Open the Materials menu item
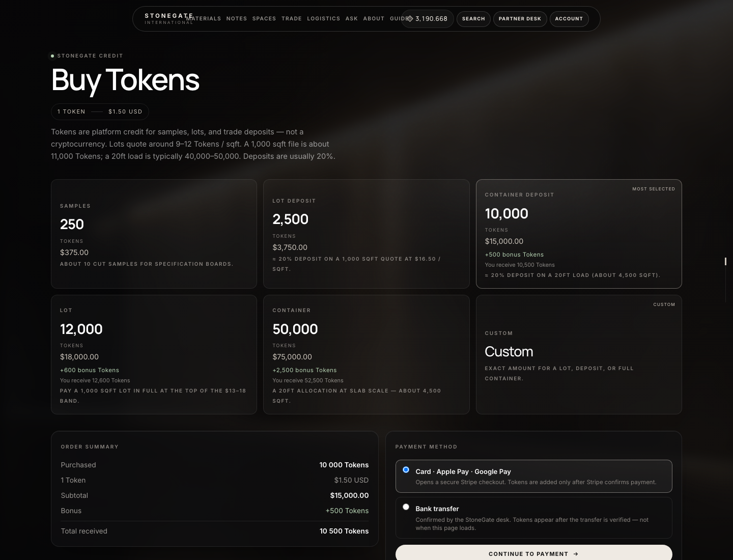The image size is (733, 560). pyautogui.click(x=204, y=19)
